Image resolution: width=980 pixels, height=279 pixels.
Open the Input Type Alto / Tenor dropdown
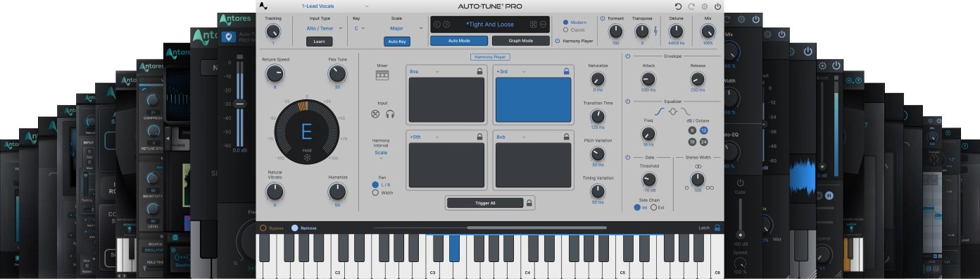[325, 28]
